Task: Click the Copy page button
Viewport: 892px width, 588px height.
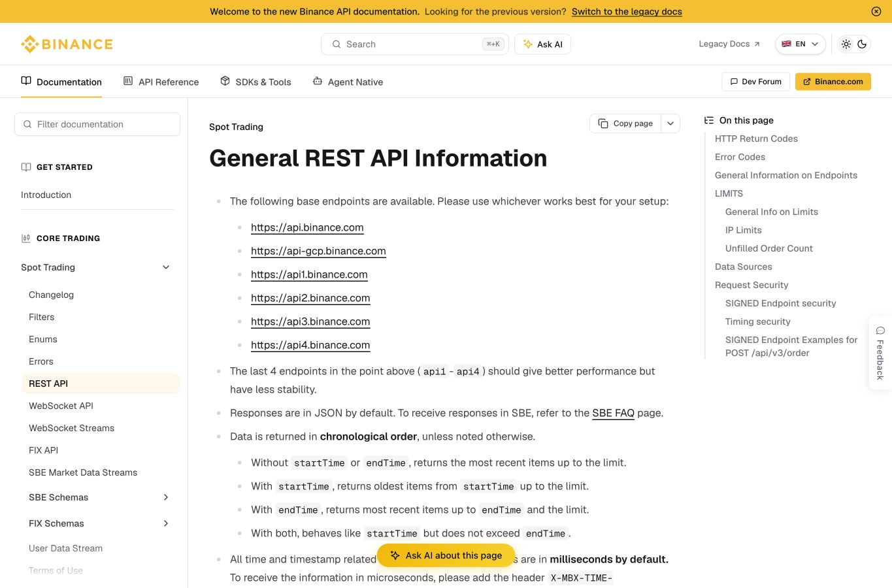Action: pyautogui.click(x=625, y=123)
